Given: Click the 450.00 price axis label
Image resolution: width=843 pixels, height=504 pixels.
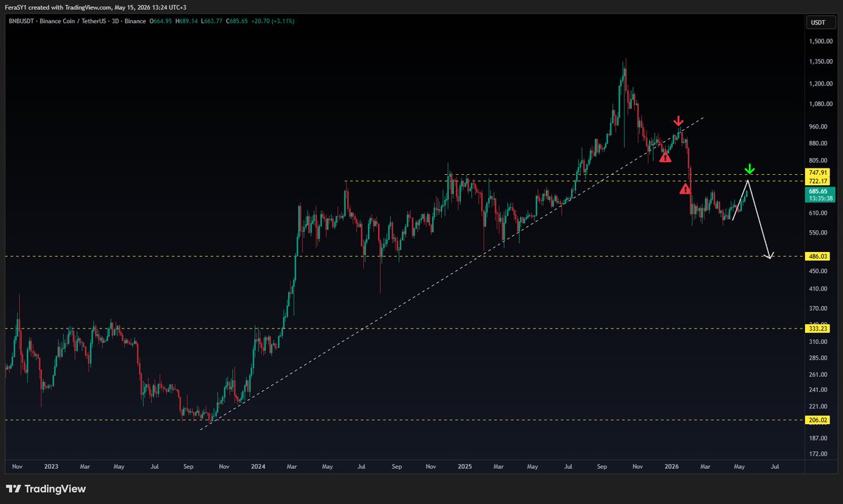Looking at the screenshot, I should tap(819, 271).
